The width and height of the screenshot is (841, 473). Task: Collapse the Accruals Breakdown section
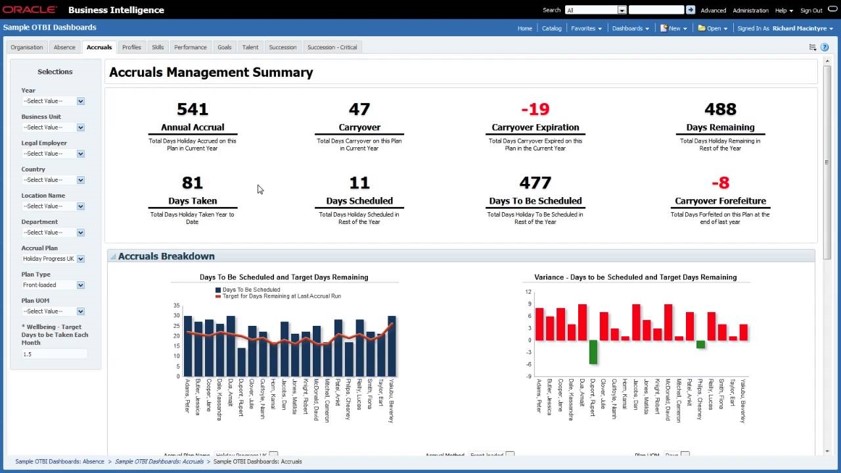click(x=113, y=257)
